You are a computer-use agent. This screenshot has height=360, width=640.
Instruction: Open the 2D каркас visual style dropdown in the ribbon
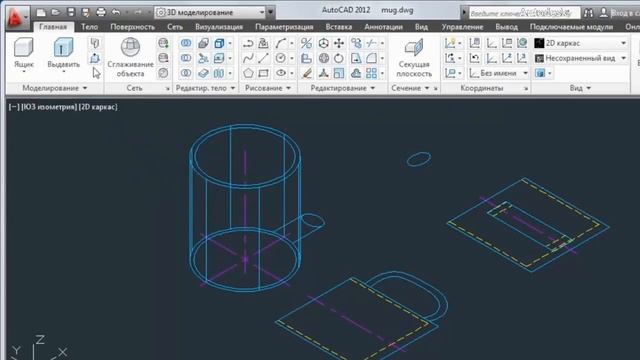coord(581,43)
